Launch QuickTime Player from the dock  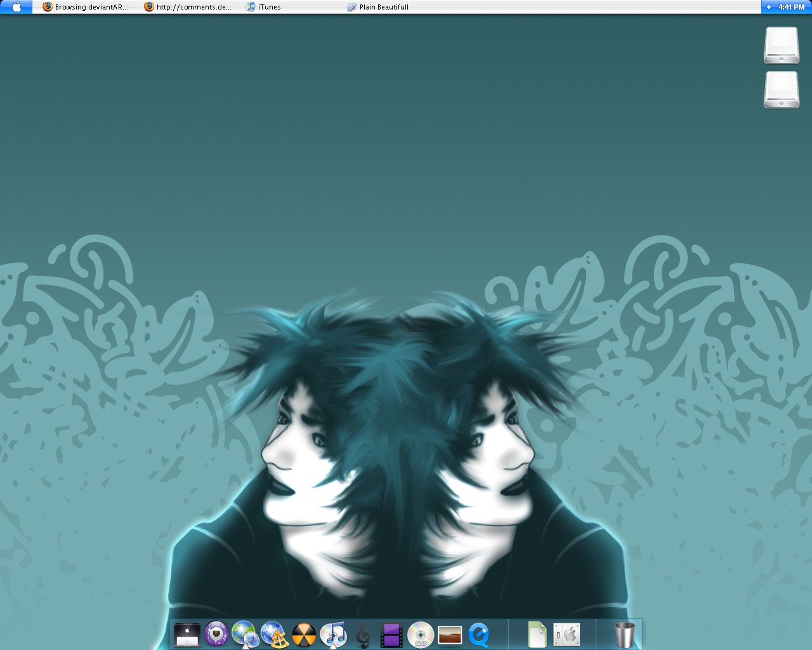(479, 635)
